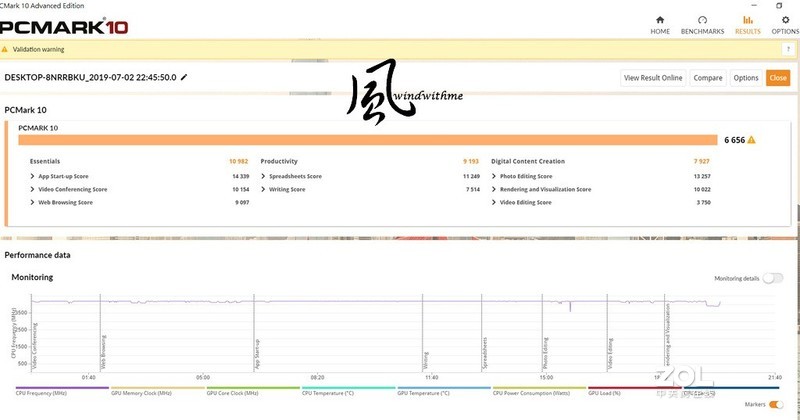Expand Writing Score
Viewport: 800px width, 420px height.
(263, 189)
